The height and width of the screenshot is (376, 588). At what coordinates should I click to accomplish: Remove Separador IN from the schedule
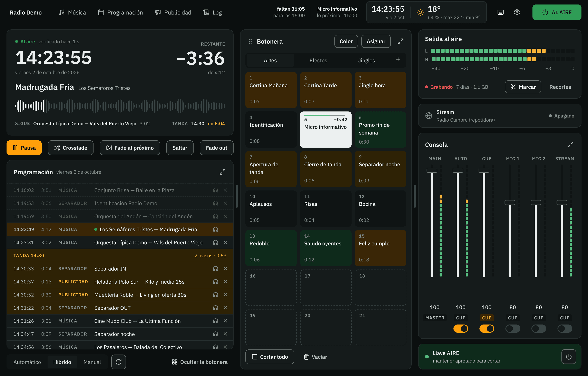click(x=225, y=269)
